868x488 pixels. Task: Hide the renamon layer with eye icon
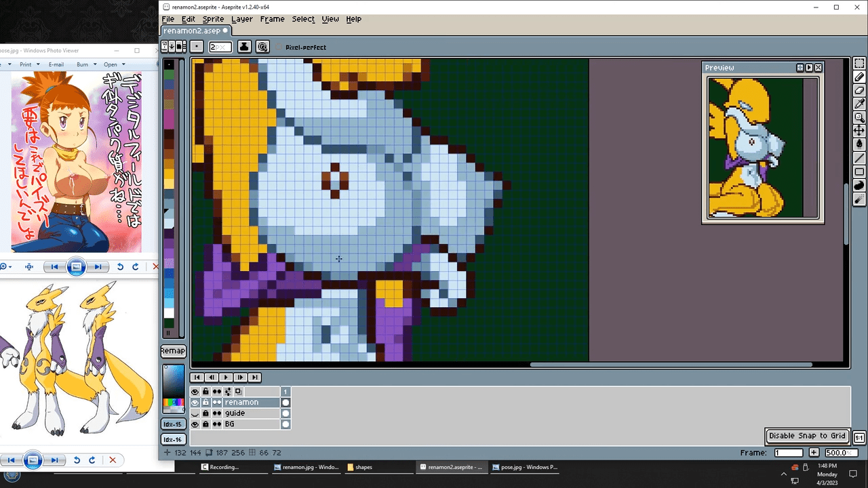click(x=195, y=403)
